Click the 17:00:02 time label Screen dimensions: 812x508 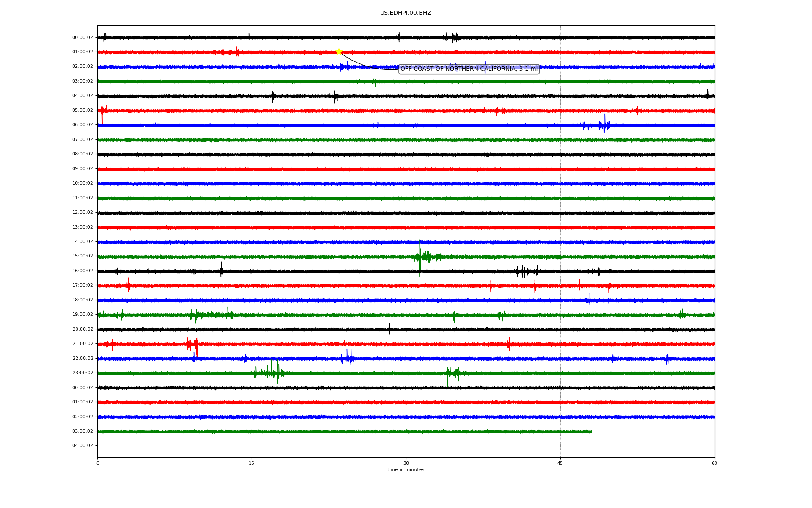tap(82, 285)
